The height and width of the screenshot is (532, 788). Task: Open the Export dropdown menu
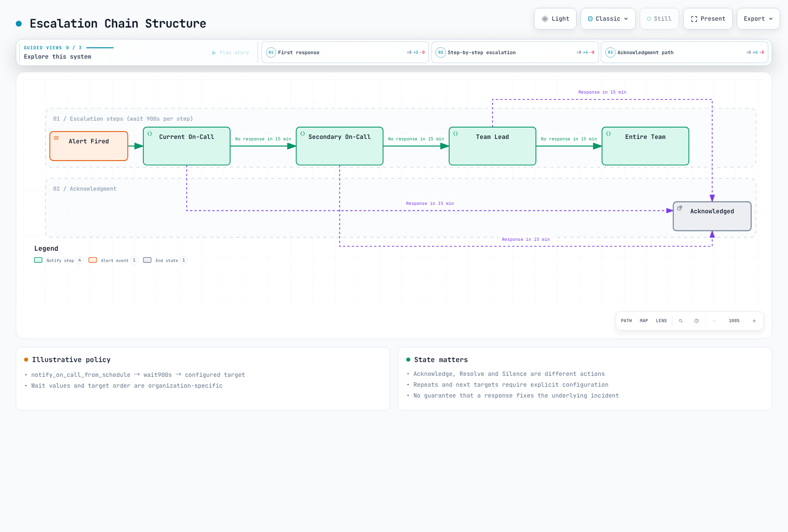(x=758, y=19)
